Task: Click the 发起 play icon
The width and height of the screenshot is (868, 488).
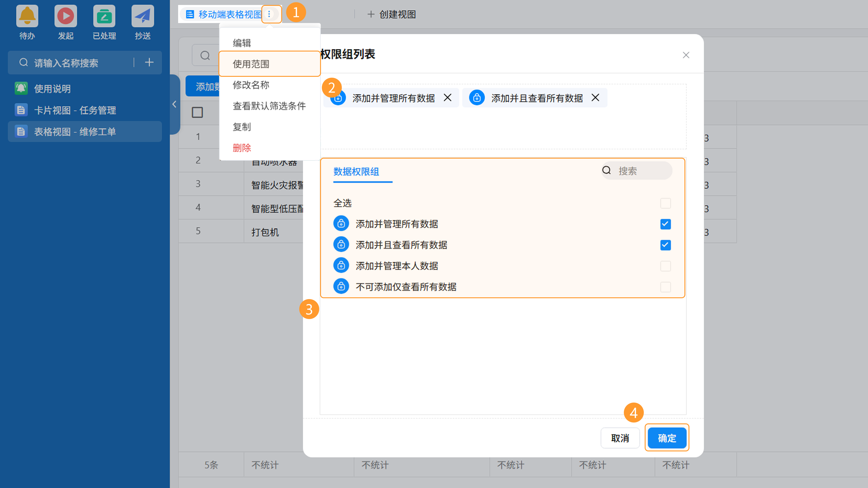Action: click(65, 16)
